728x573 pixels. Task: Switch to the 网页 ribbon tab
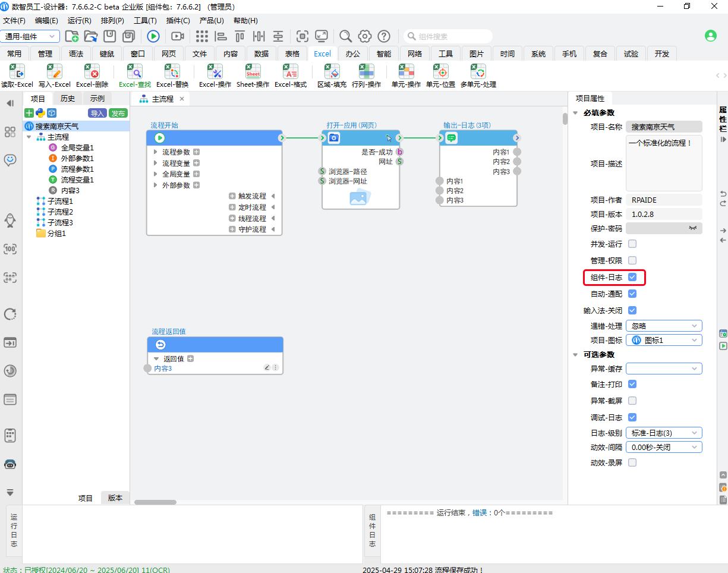point(169,53)
